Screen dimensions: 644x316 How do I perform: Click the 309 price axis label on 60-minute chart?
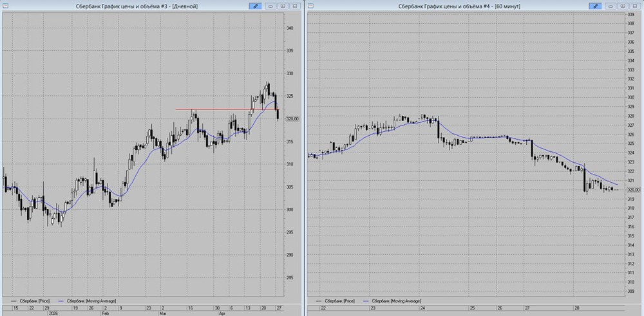[x=631, y=291]
